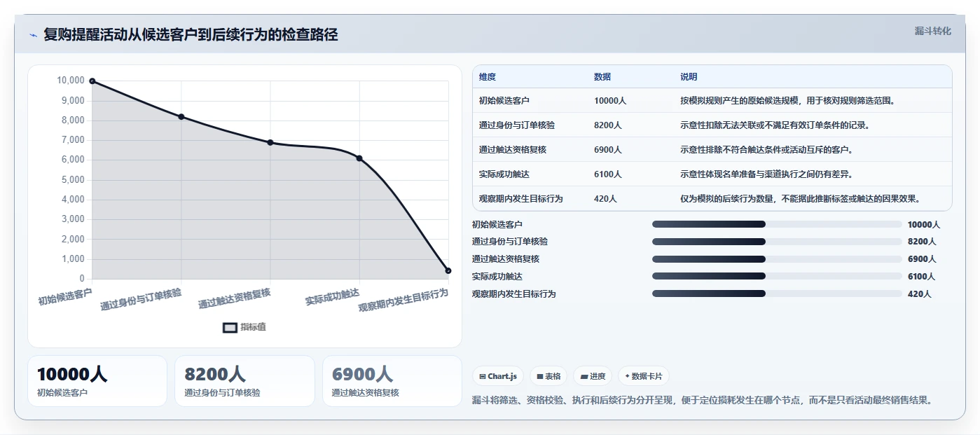Select the 进度 chip
980x435 pixels.
click(593, 376)
